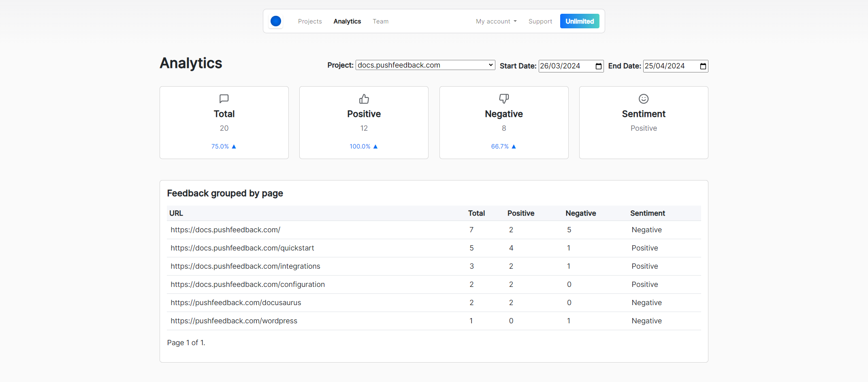The height and width of the screenshot is (382, 868).
Task: Click positive count 4 in quickstart row
Action: click(x=511, y=248)
